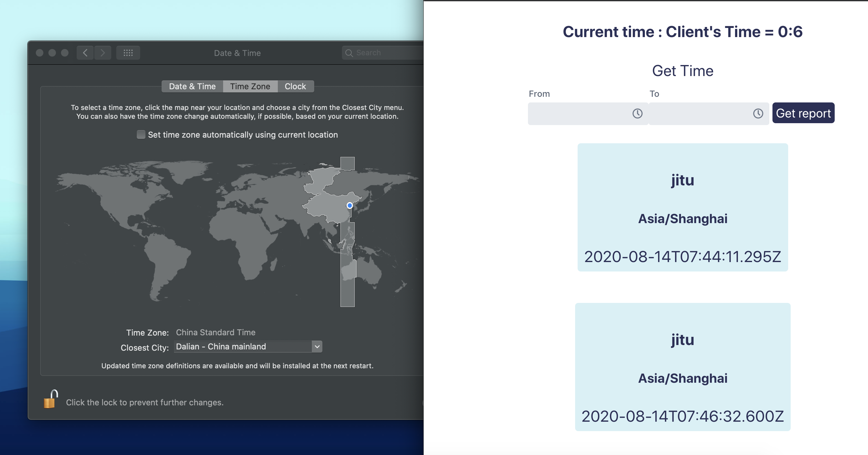Switch to the Date & Time tab

point(192,86)
